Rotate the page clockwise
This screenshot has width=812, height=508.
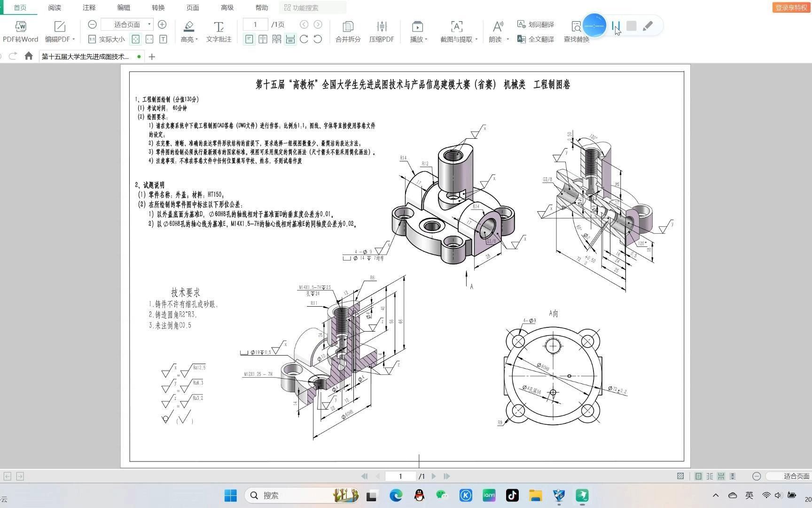tap(304, 39)
